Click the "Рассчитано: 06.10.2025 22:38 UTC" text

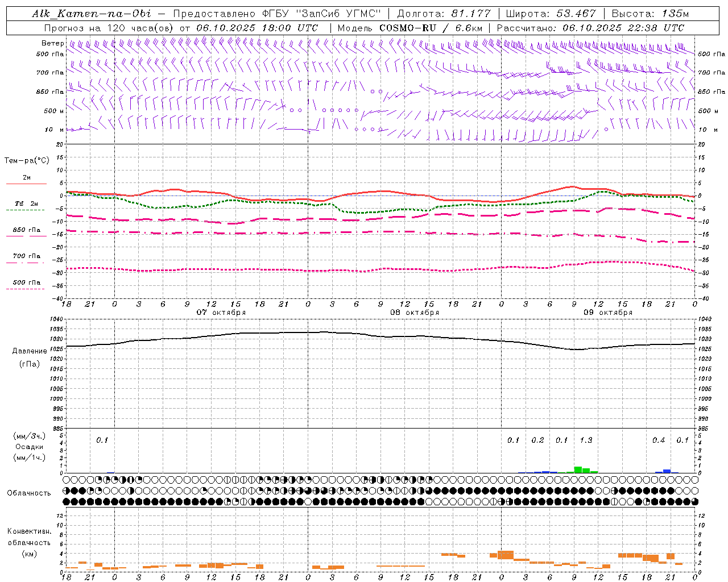tap(590, 28)
